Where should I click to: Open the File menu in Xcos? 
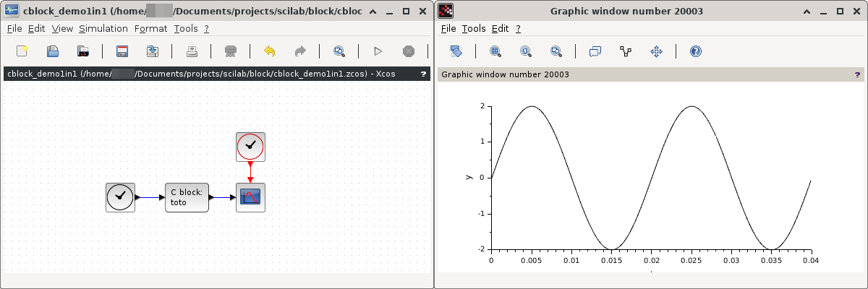pyautogui.click(x=15, y=29)
